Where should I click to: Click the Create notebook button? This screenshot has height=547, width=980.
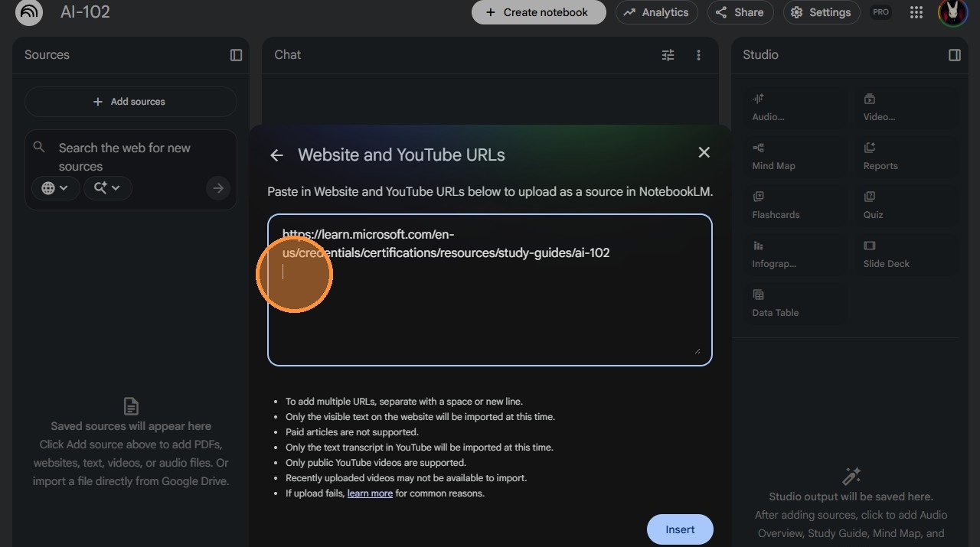[539, 12]
